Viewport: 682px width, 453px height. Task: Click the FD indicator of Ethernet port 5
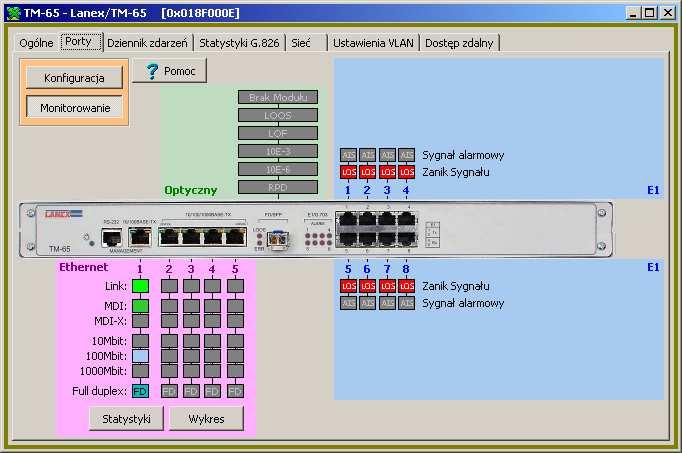[x=235, y=391]
